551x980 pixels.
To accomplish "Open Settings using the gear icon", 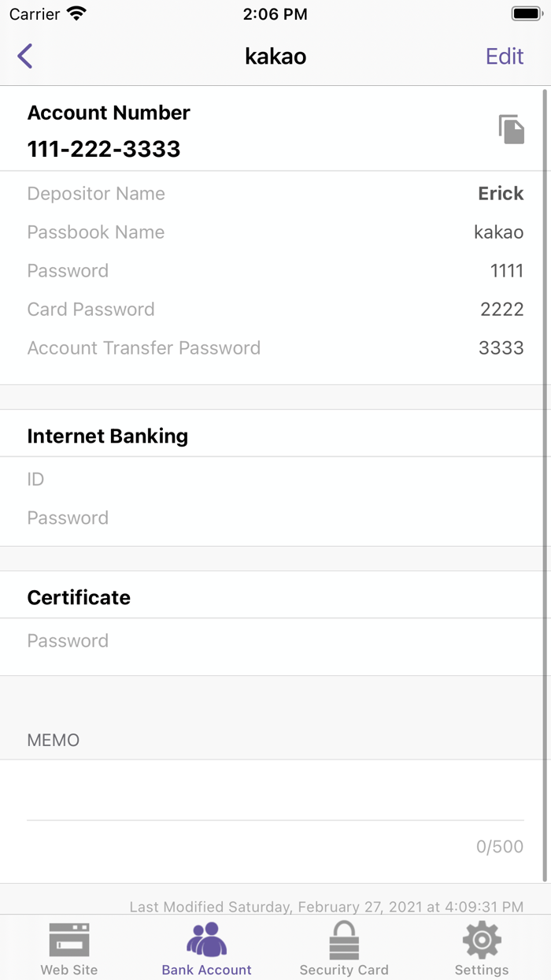I will tap(481, 938).
